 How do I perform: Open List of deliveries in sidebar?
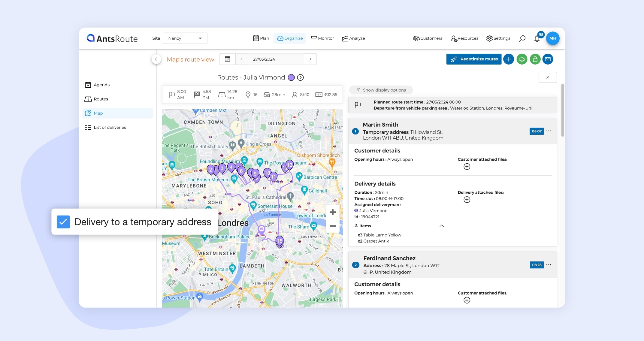[x=110, y=127]
